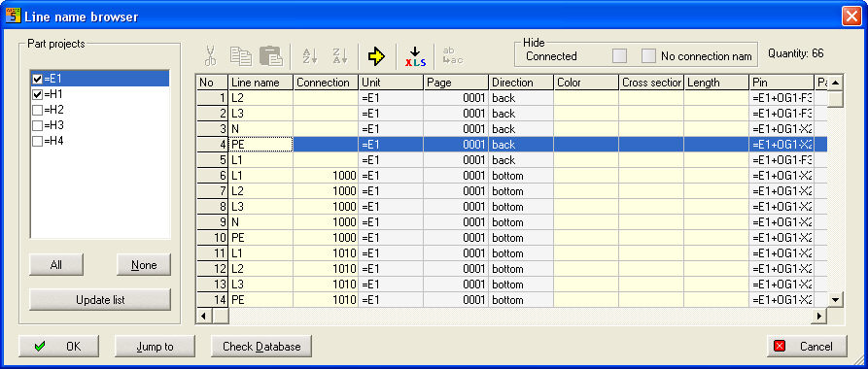Export the list to XLS
Screen dimensions: 868x369
point(416,56)
